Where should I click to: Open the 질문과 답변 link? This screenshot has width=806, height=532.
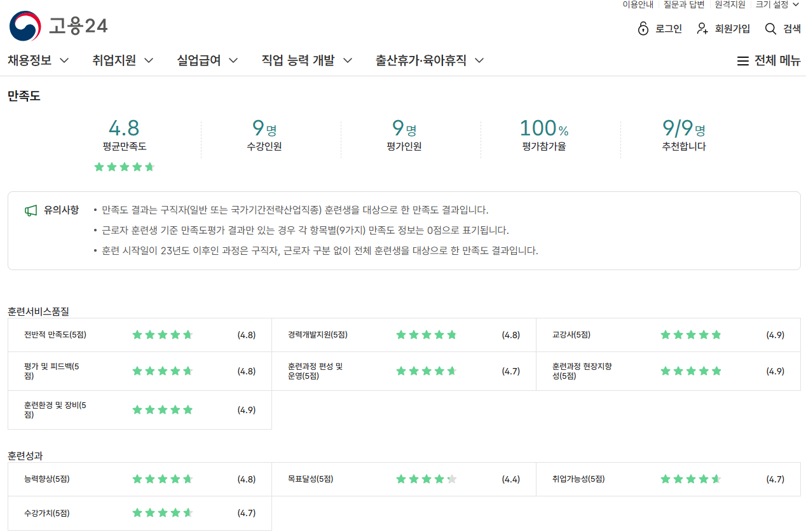(x=684, y=4)
